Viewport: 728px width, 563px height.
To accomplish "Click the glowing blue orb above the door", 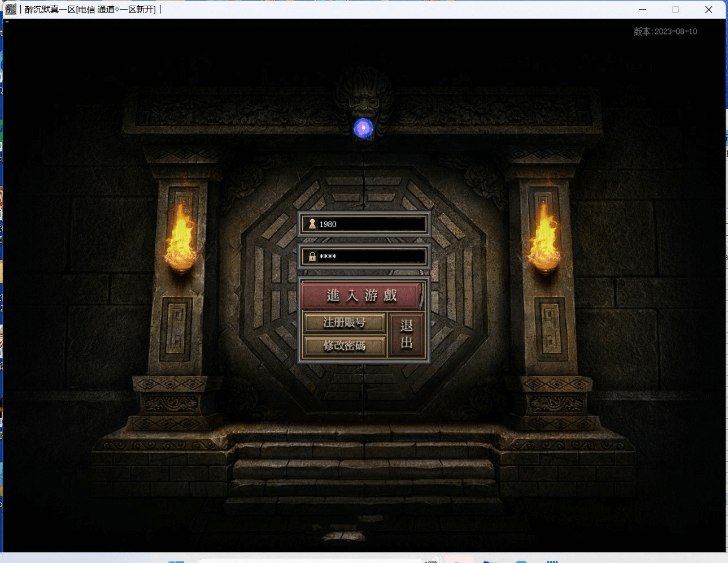I will (x=363, y=128).
